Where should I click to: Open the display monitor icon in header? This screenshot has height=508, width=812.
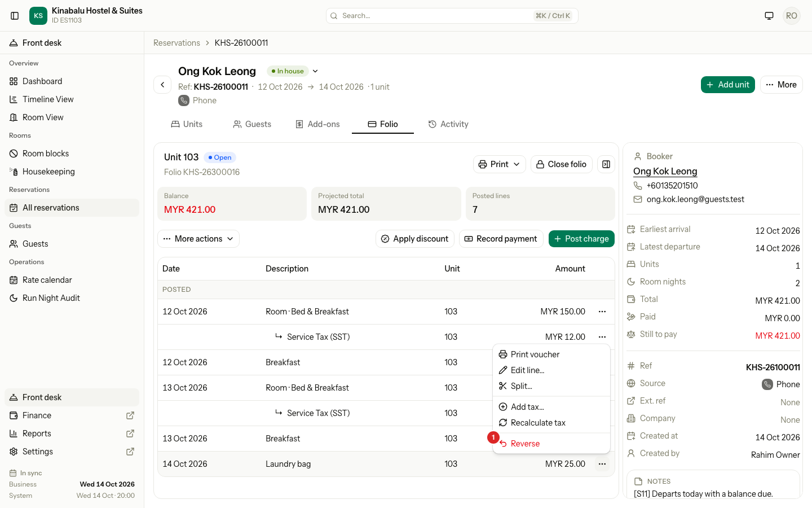tap(769, 16)
